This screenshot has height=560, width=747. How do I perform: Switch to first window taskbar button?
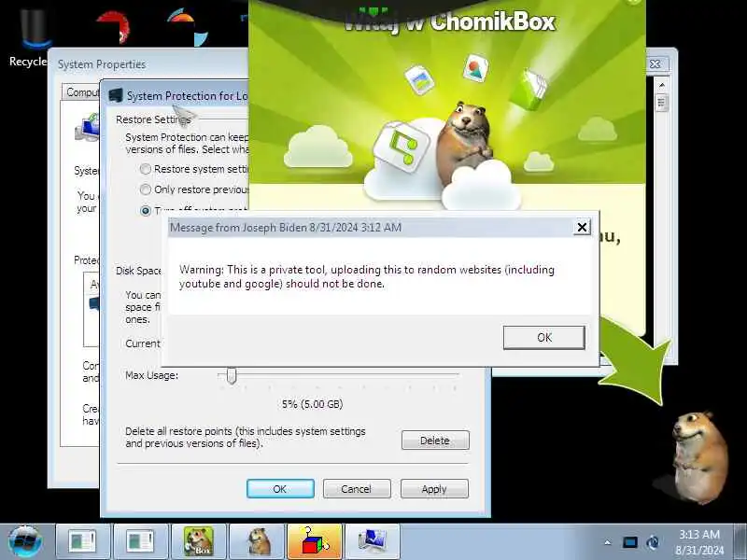[x=82, y=542]
